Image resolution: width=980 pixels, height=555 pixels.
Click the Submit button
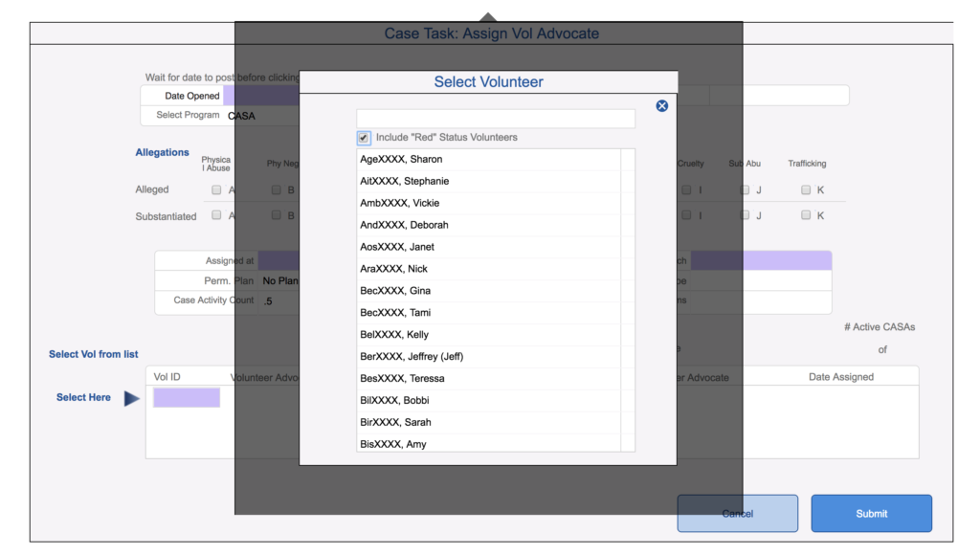(x=871, y=514)
